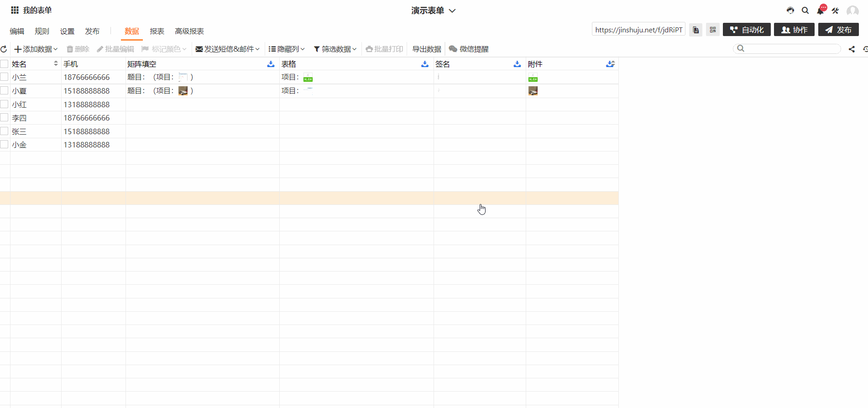This screenshot has width=868, height=408.
Task: Check the row checkbox for 小夏
Action: click(4, 90)
